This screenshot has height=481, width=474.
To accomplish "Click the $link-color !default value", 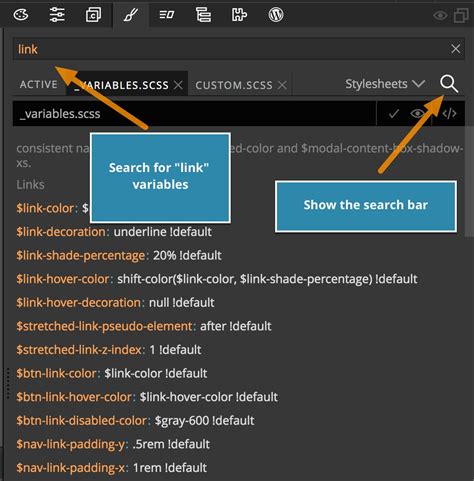I will click(x=156, y=373).
